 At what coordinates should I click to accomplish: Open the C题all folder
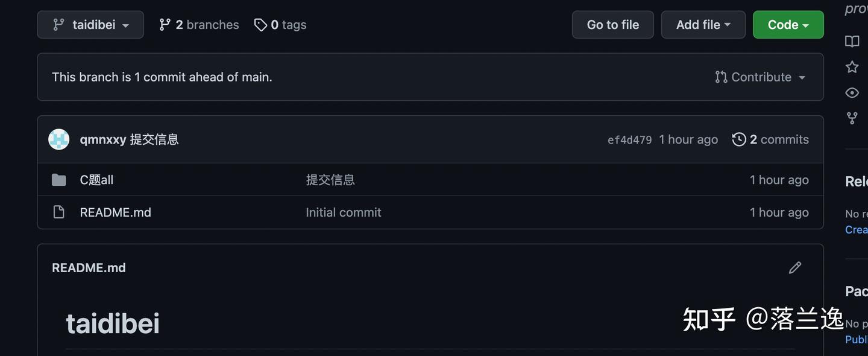[x=96, y=179]
